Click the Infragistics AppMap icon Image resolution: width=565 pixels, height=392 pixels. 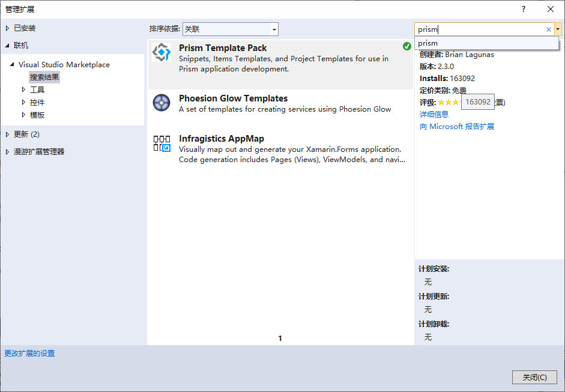click(x=162, y=143)
